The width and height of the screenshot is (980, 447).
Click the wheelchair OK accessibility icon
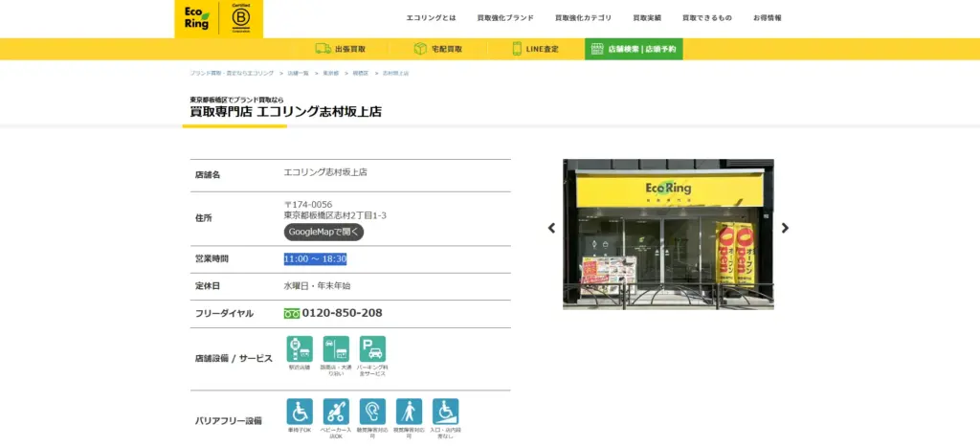point(300,412)
